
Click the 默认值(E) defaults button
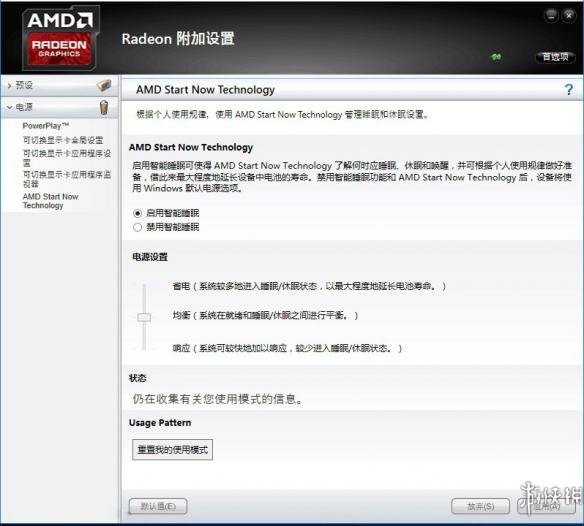click(x=158, y=506)
